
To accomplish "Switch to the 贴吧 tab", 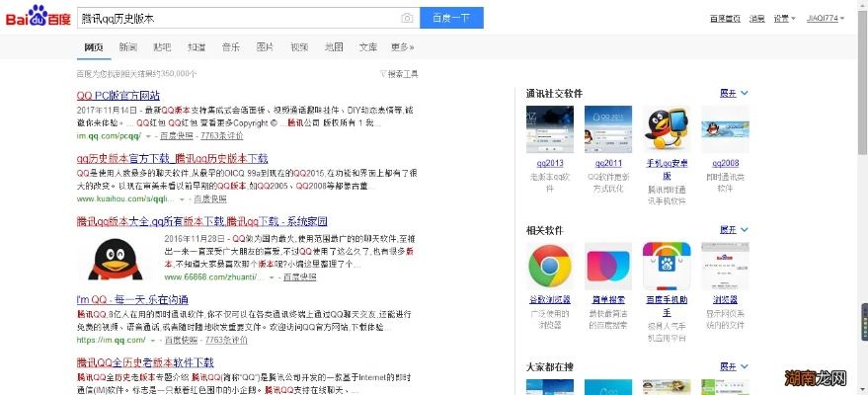I will coord(162,47).
